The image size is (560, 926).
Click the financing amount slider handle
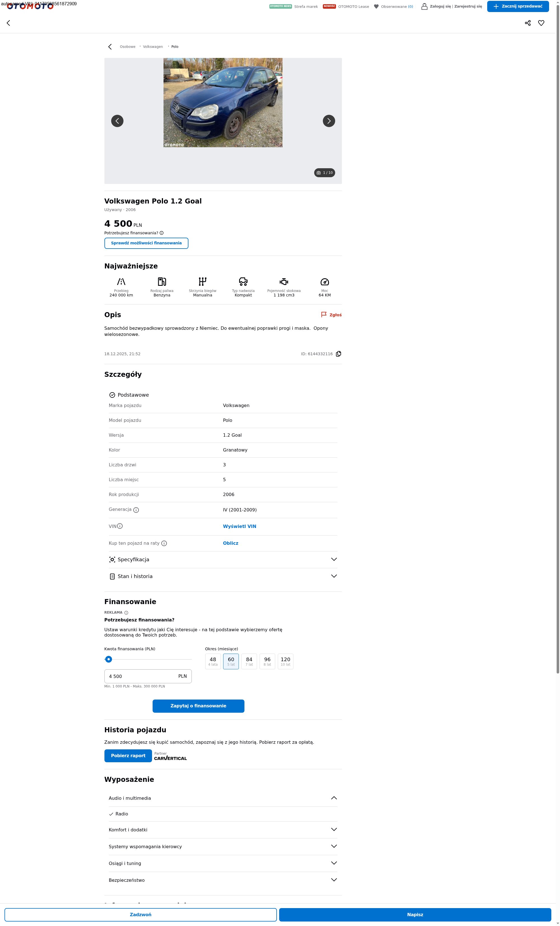pos(109,659)
